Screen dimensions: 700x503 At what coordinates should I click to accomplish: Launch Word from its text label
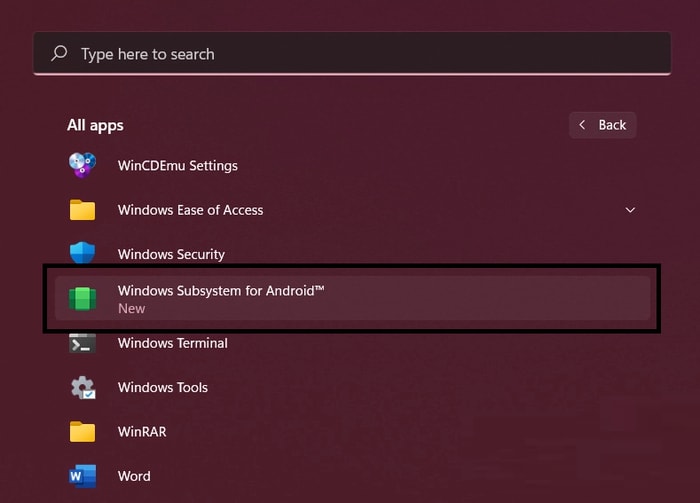134,476
